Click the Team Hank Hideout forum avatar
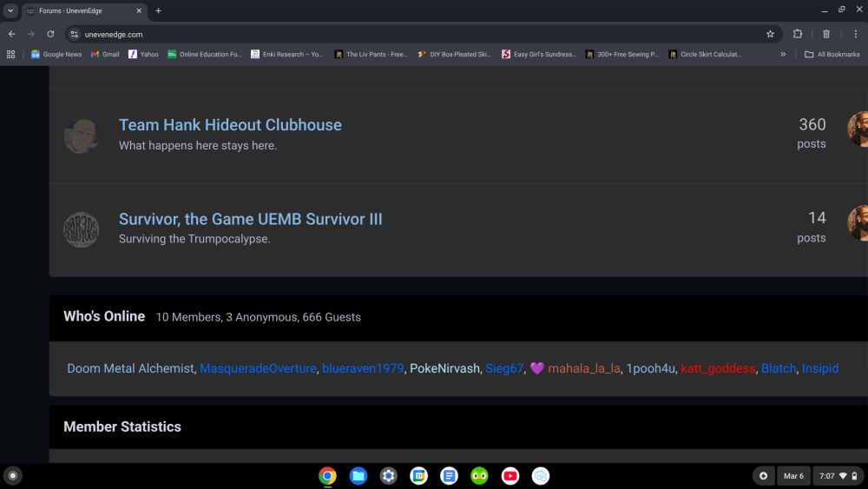Image resolution: width=868 pixels, height=489 pixels. pyautogui.click(x=81, y=135)
